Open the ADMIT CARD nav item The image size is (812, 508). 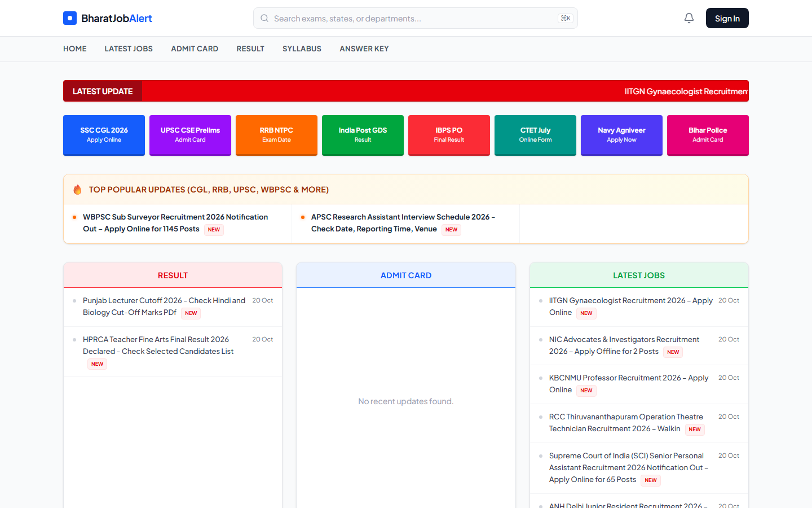tap(195, 49)
